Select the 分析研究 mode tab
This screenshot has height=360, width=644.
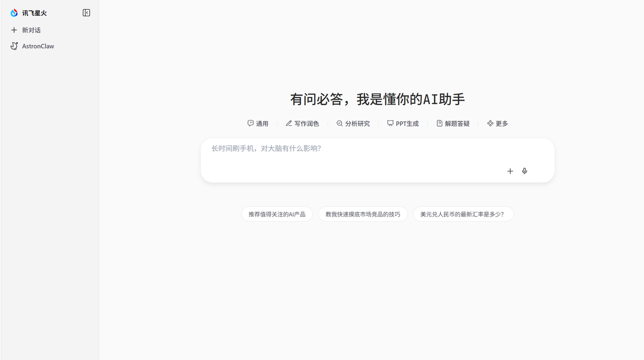[353, 123]
